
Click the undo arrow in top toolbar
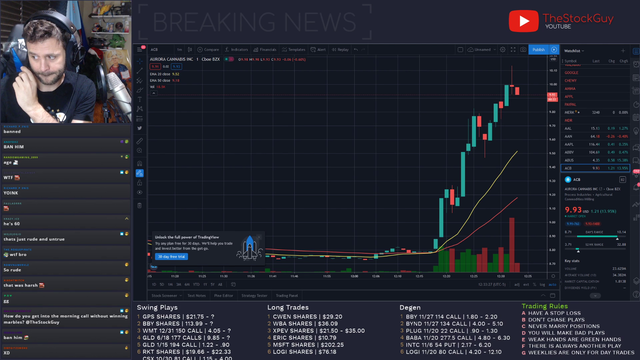tap(356, 49)
